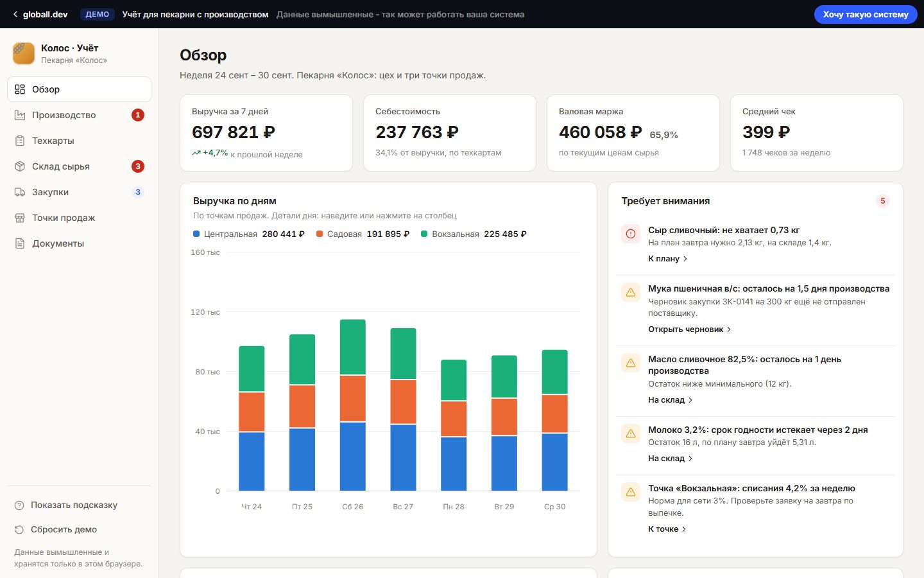Click the orange Садовая legend swatch
Viewport: 924px width, 578px height.
[x=320, y=234]
